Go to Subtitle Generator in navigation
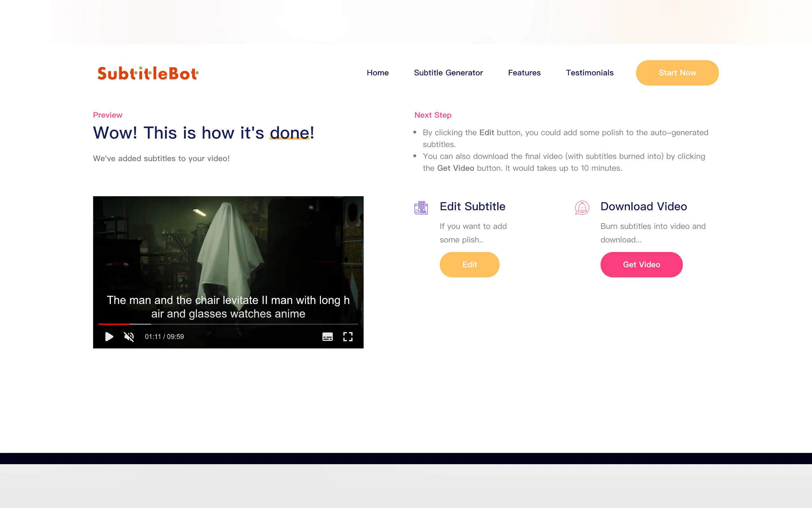Viewport: 812px width, 508px height. click(448, 73)
